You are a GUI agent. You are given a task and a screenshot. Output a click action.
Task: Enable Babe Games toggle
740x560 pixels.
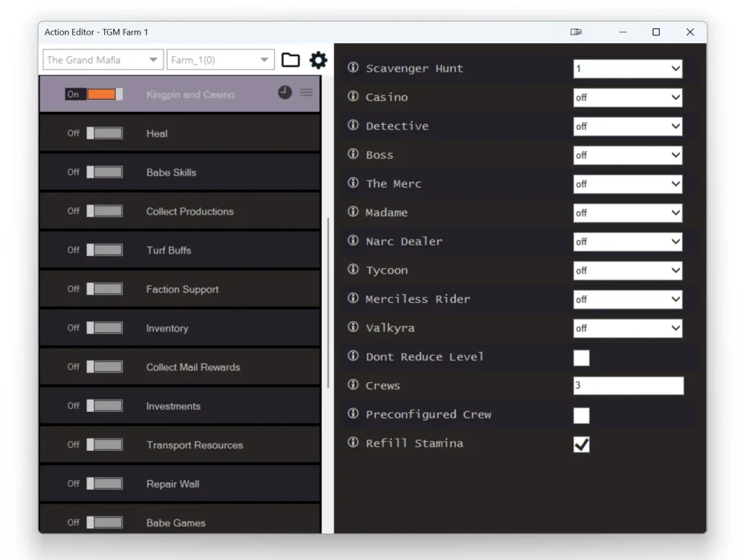105,522
